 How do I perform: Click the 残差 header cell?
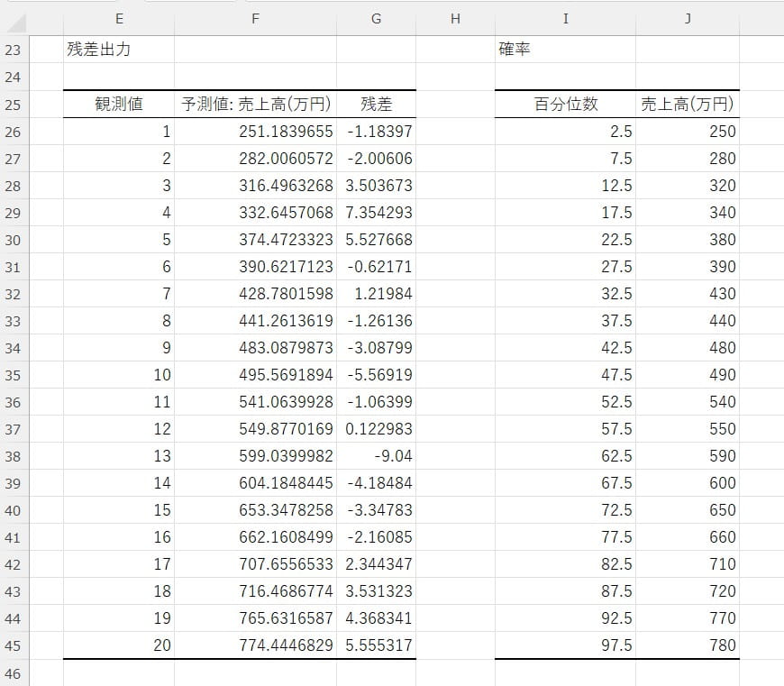[x=376, y=105]
